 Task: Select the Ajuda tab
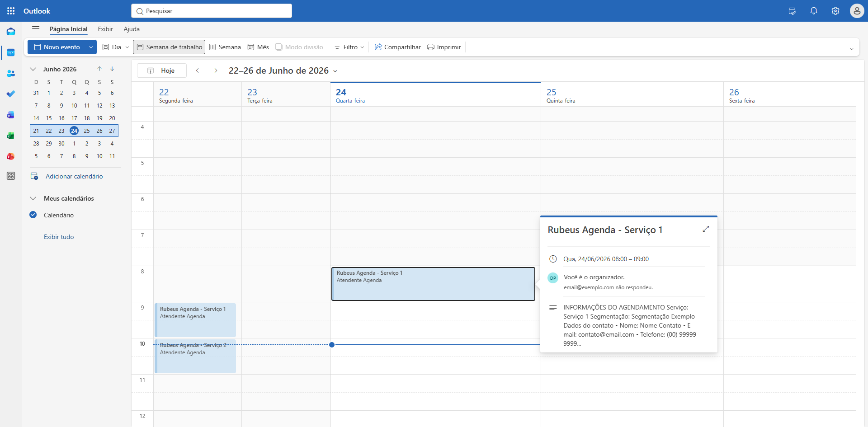tap(132, 29)
